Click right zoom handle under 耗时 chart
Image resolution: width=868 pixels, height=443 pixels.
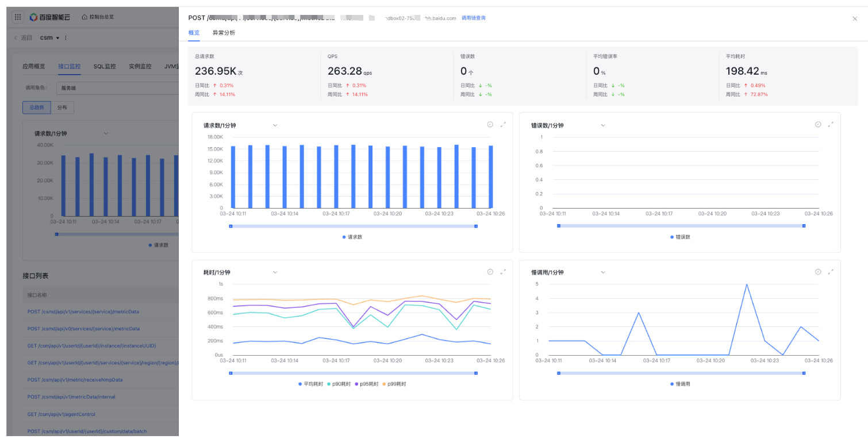point(476,373)
